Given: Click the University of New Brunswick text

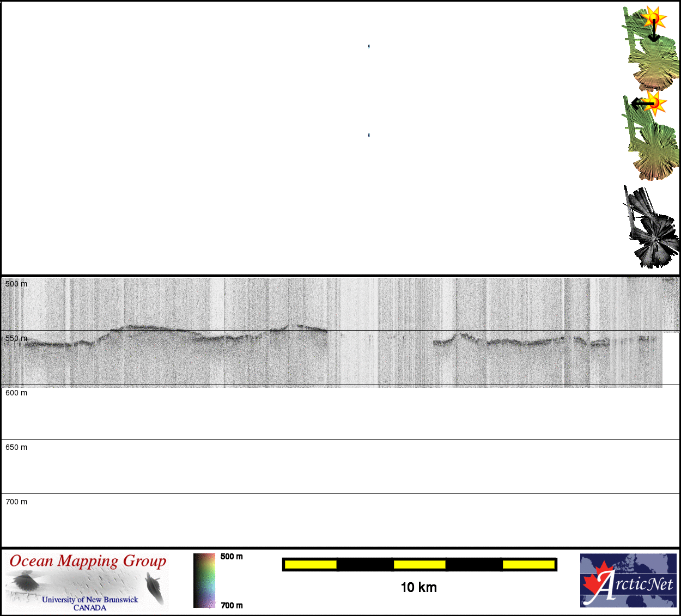Looking at the screenshot, I should click(90, 600).
